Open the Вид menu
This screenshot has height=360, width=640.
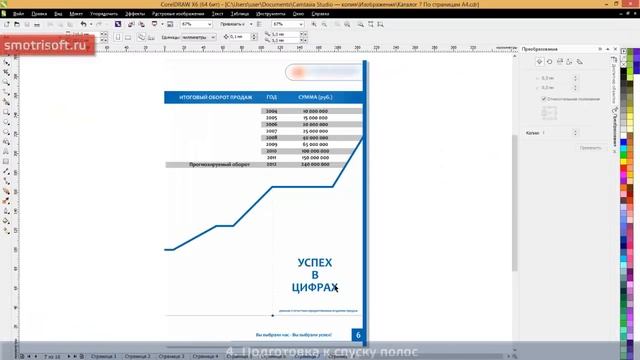point(58,14)
